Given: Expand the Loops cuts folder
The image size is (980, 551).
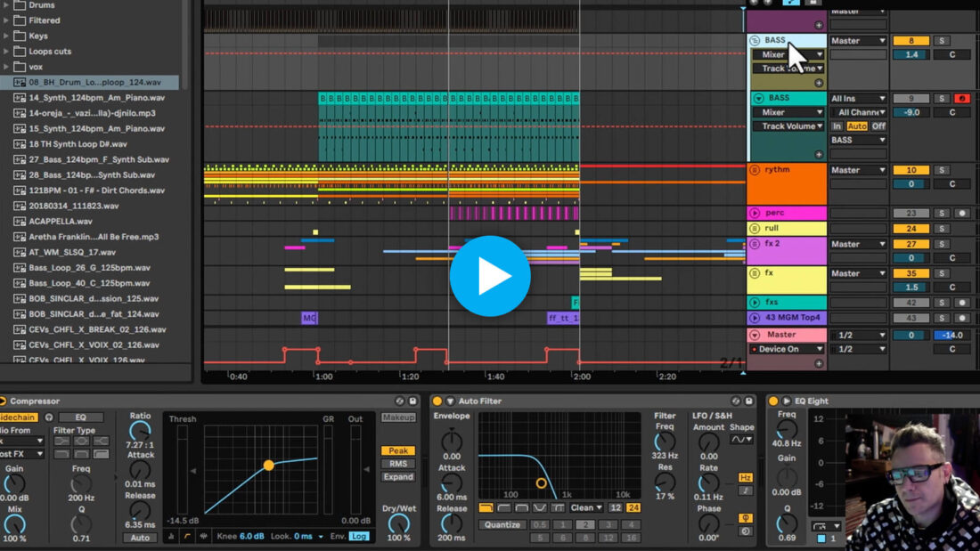Looking at the screenshot, I should click(x=6, y=52).
